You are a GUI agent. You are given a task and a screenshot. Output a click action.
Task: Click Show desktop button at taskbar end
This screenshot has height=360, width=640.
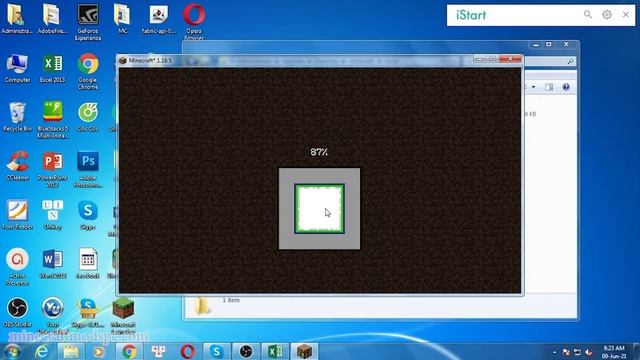click(637, 351)
